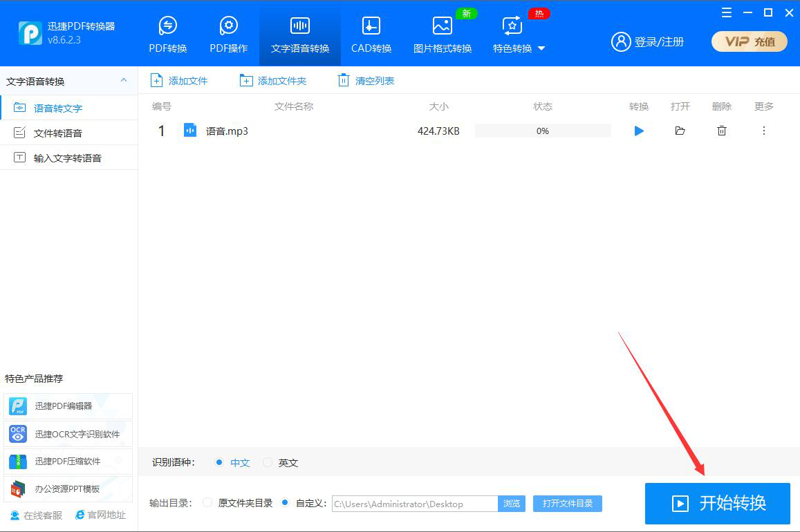Select 语音转文字 in the sidebar
Image resolution: width=800 pixels, height=532 pixels.
point(69,108)
